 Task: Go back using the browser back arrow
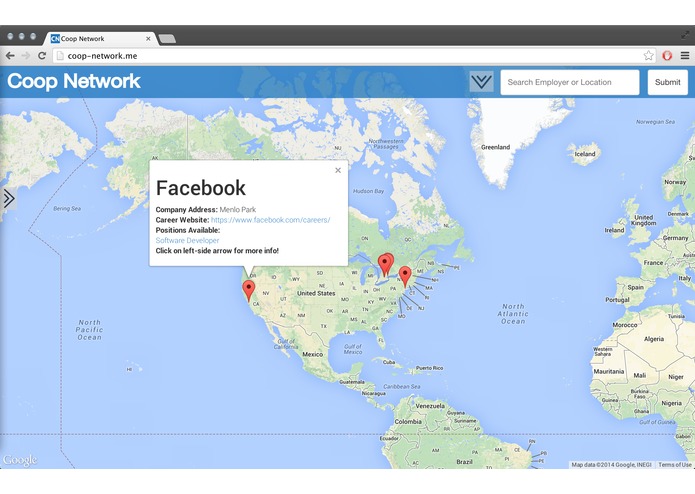pyautogui.click(x=10, y=56)
